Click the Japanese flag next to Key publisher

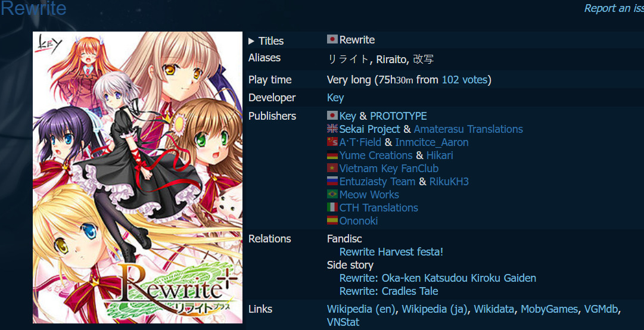tap(332, 116)
